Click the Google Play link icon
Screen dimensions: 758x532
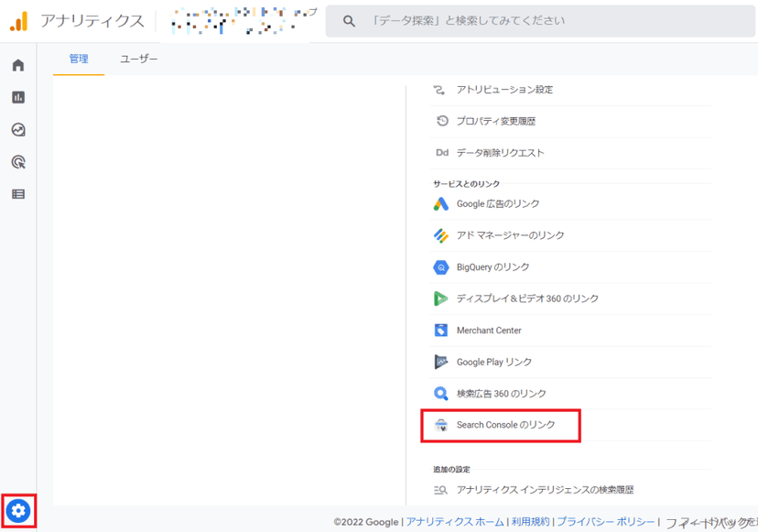click(441, 362)
